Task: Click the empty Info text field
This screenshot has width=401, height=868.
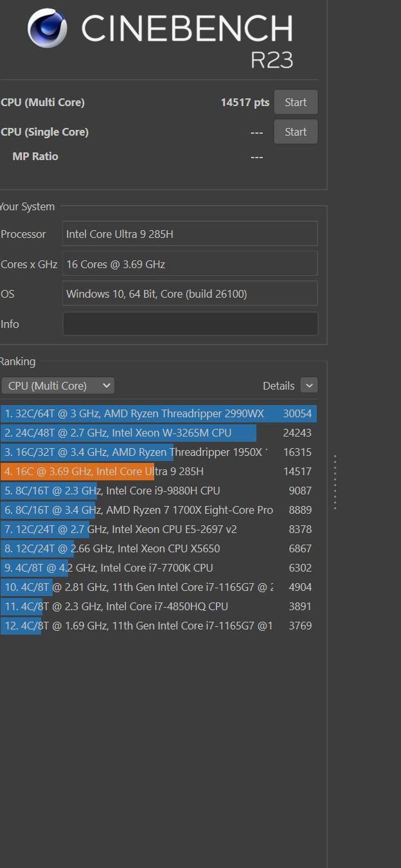Action: (x=190, y=324)
